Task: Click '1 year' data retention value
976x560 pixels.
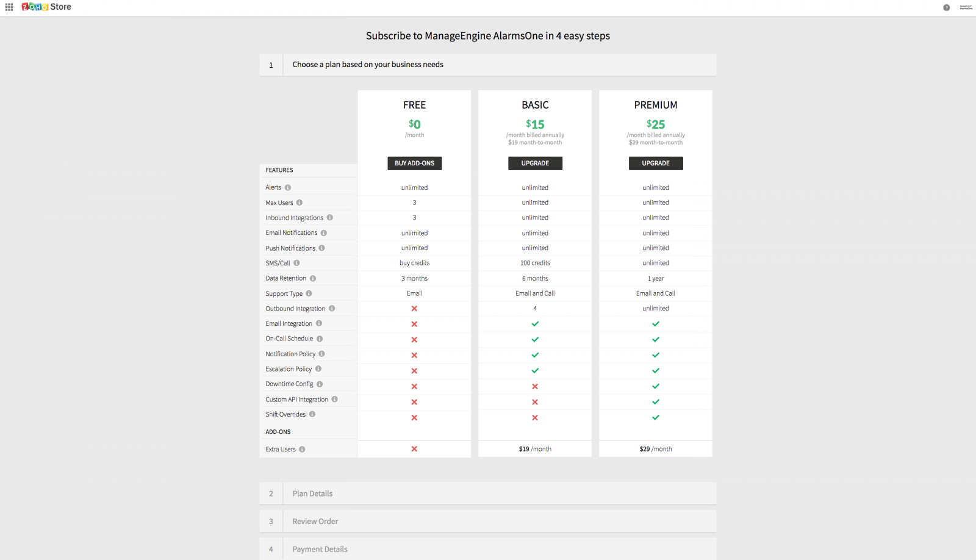Action: 656,278
